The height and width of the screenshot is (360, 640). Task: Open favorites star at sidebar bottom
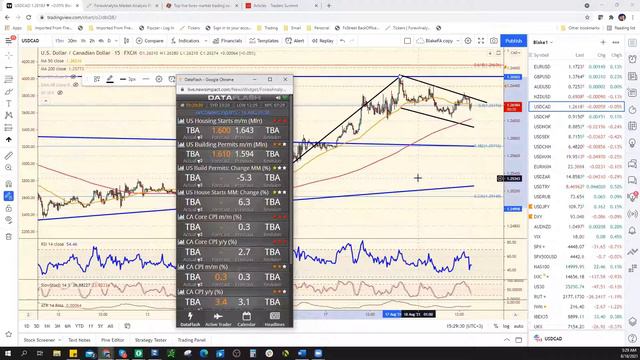[9, 334]
